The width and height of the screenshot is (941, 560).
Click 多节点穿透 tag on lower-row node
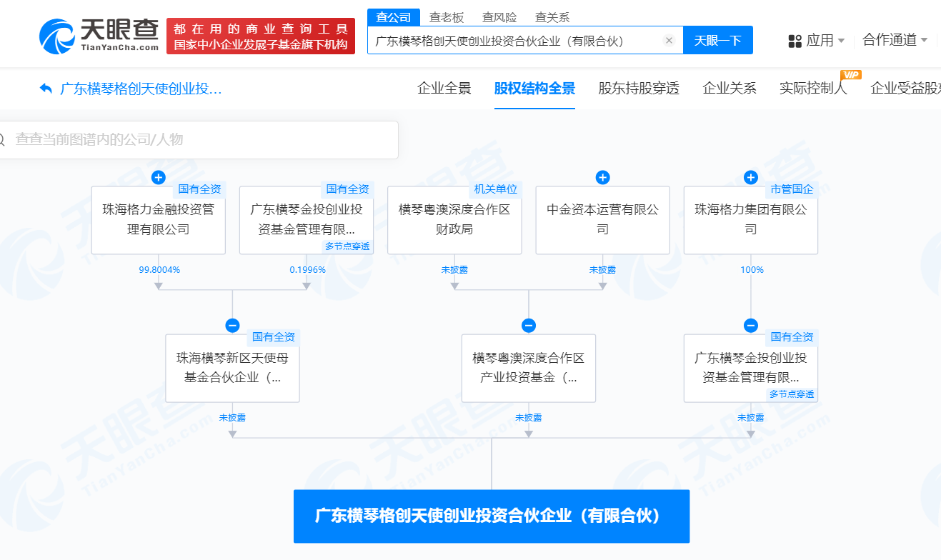coord(792,394)
